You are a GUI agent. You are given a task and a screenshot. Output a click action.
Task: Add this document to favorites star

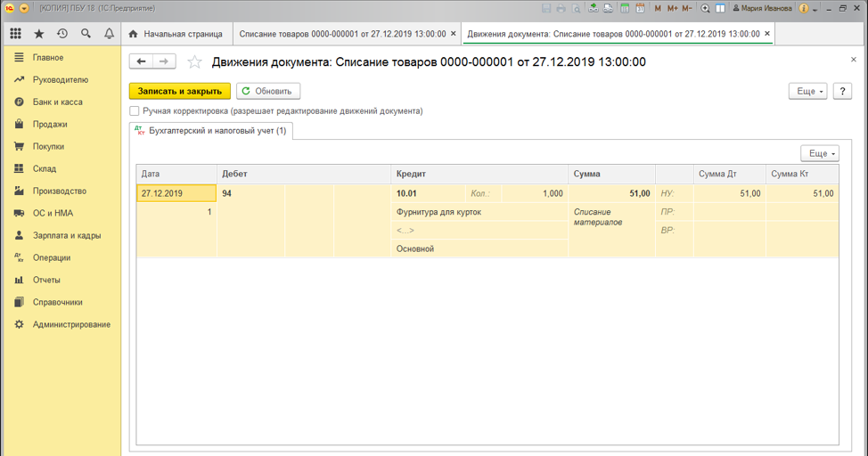point(194,62)
